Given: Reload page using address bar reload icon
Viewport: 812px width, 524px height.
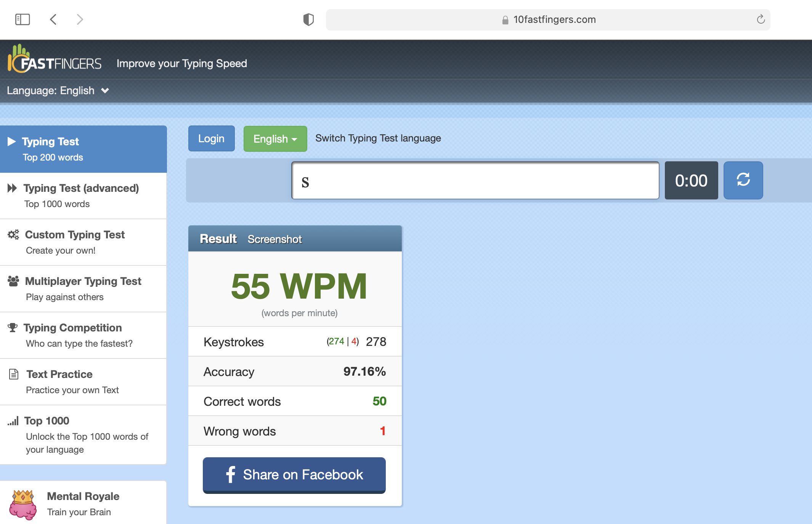Looking at the screenshot, I should click(x=761, y=19).
